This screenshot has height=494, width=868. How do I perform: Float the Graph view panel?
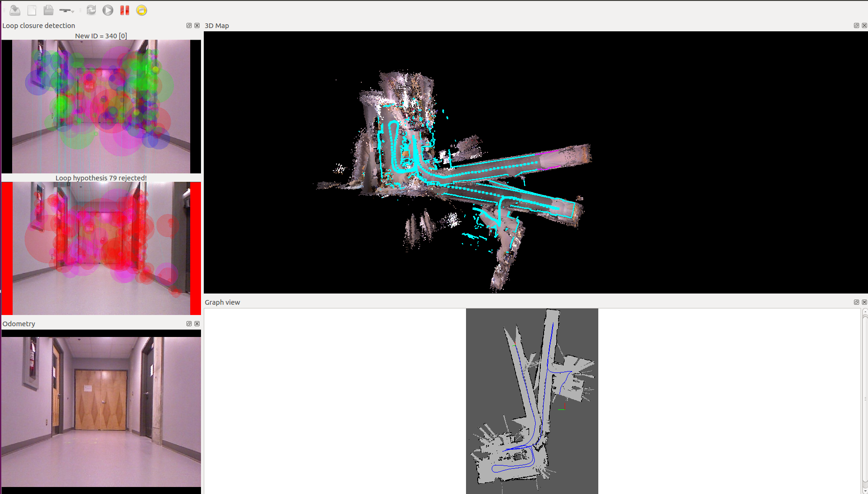pos(856,302)
